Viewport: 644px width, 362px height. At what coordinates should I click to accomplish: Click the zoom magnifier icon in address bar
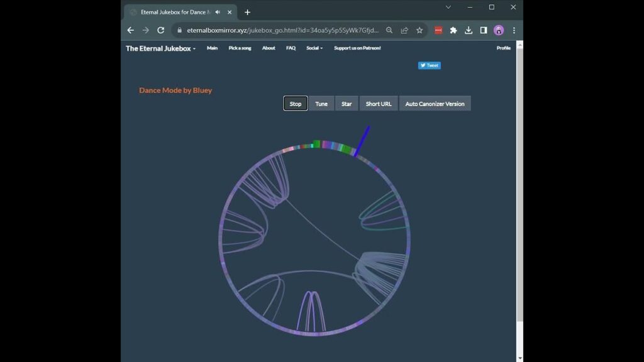click(x=389, y=30)
